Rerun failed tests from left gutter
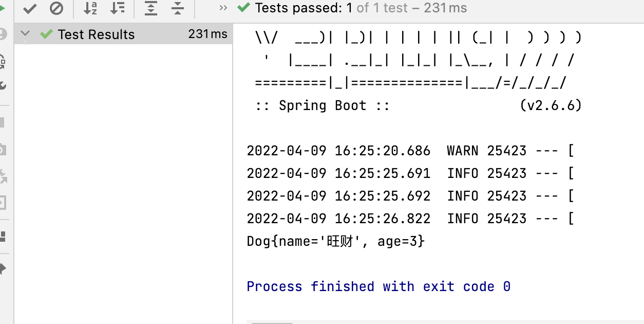The width and height of the screenshot is (644, 324). (x=2, y=34)
